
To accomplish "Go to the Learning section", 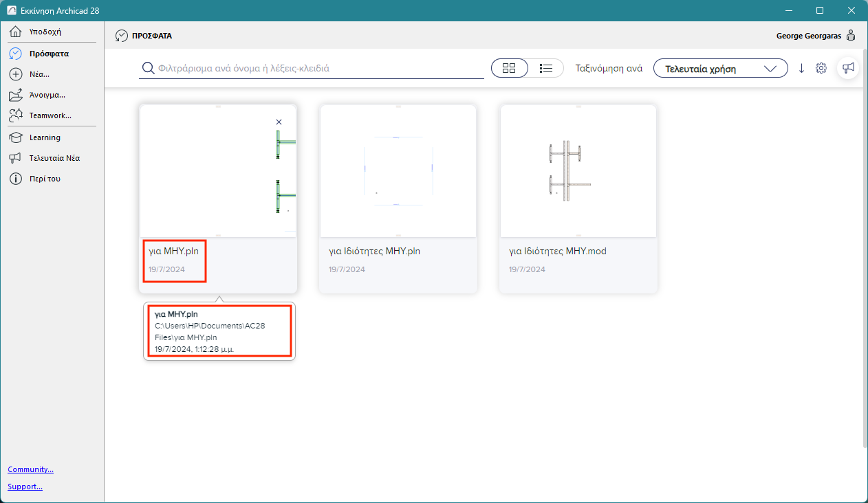I will (45, 137).
